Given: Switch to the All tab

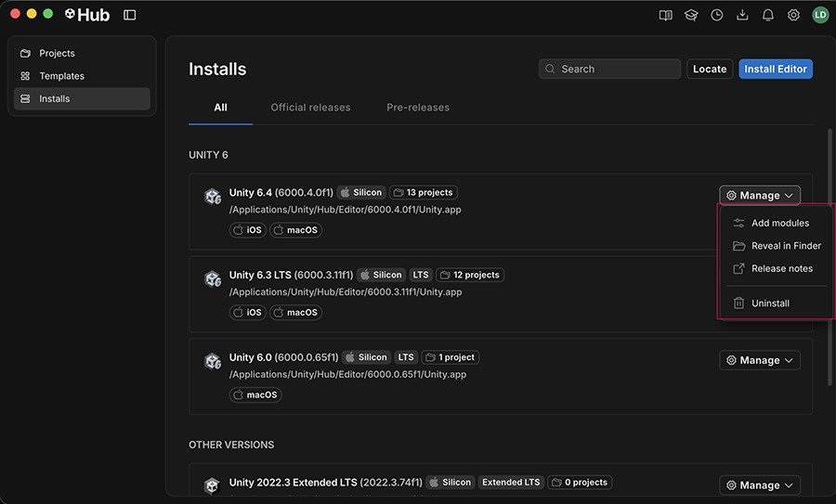Looking at the screenshot, I should (x=220, y=108).
